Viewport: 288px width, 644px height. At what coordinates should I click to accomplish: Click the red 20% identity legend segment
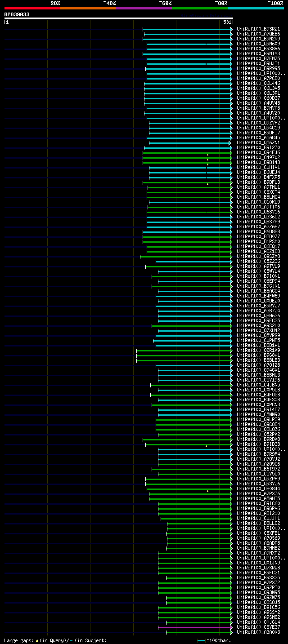[x=32, y=8]
